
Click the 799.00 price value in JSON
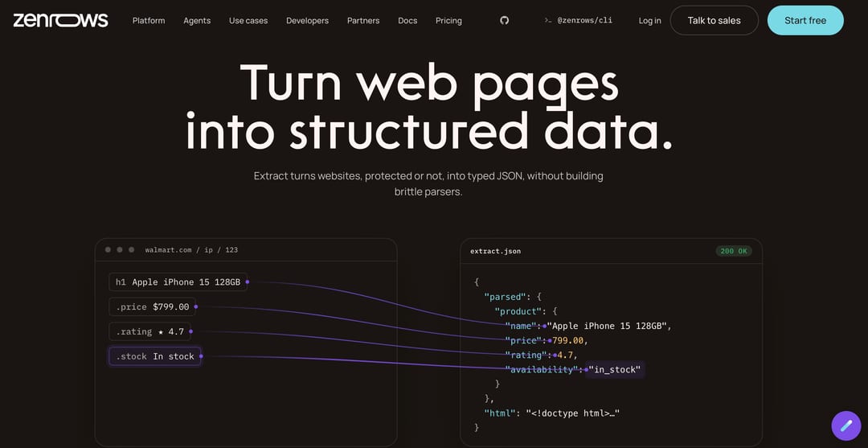pyautogui.click(x=567, y=340)
